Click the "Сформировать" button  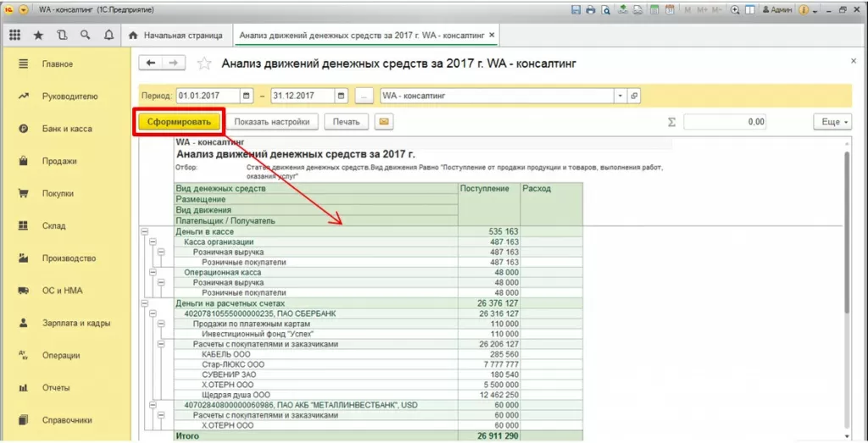[x=179, y=122]
